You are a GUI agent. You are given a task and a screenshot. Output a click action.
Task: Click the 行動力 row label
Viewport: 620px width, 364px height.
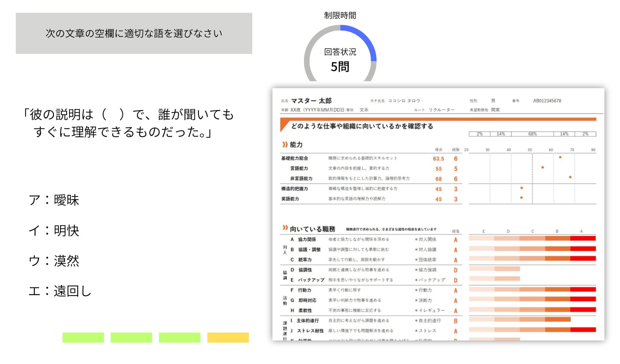304,290
